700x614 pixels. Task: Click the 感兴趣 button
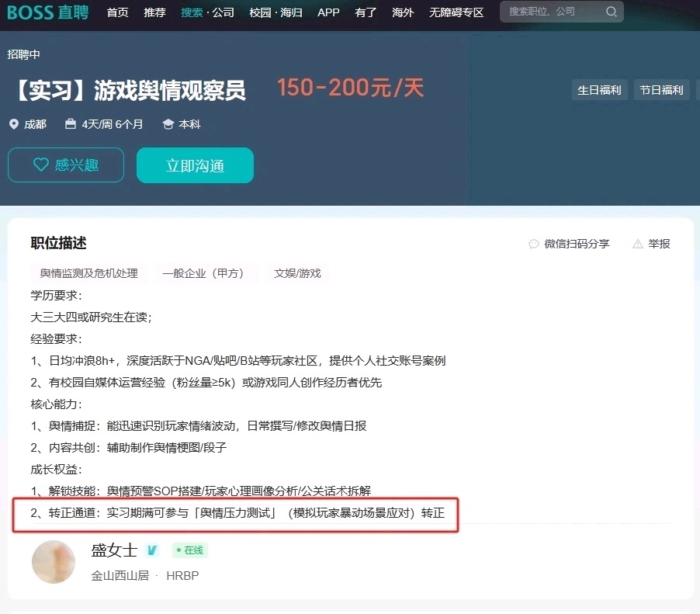coord(66,165)
